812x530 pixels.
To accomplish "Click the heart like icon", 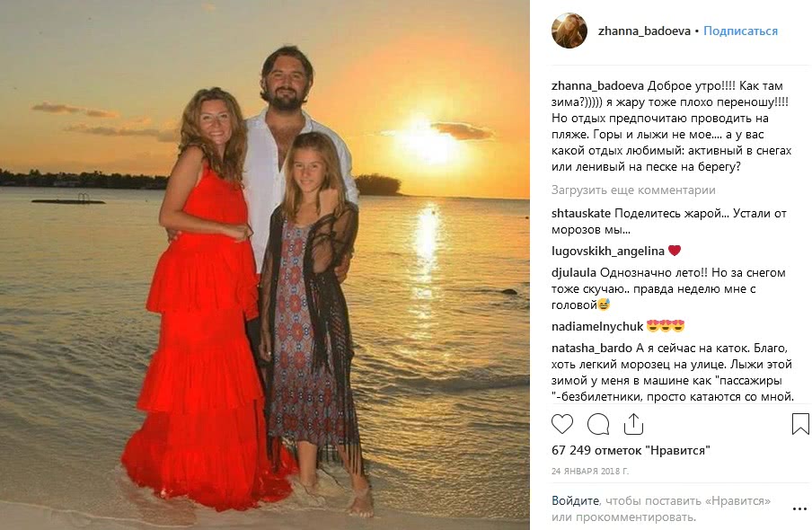I will pos(562,424).
